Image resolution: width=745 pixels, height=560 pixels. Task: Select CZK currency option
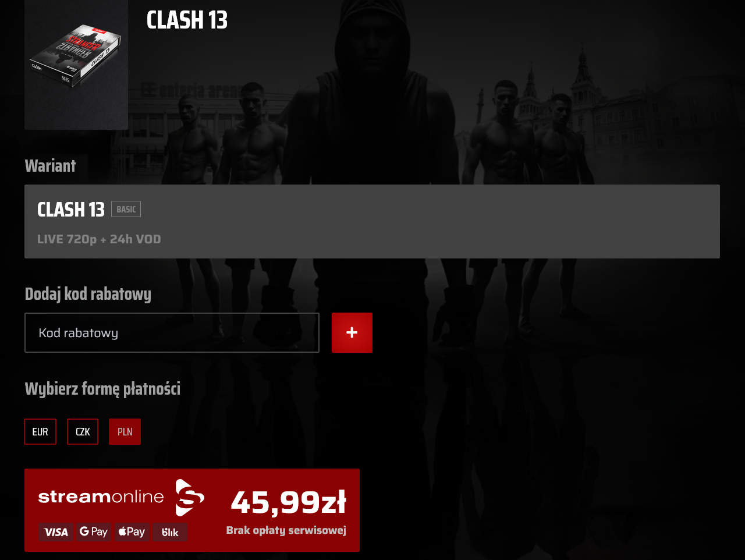click(x=83, y=431)
